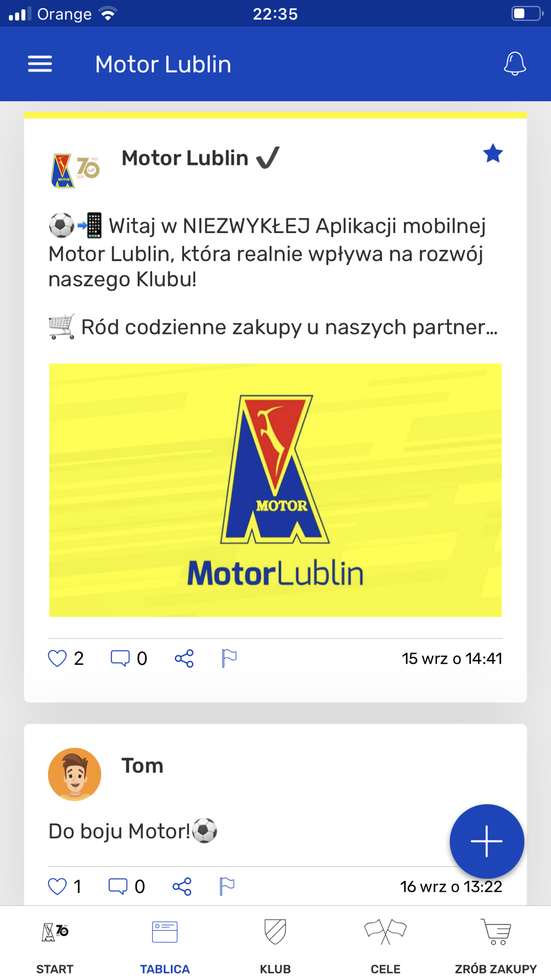Open the hamburger menu
This screenshot has width=551, height=980.
coord(40,64)
